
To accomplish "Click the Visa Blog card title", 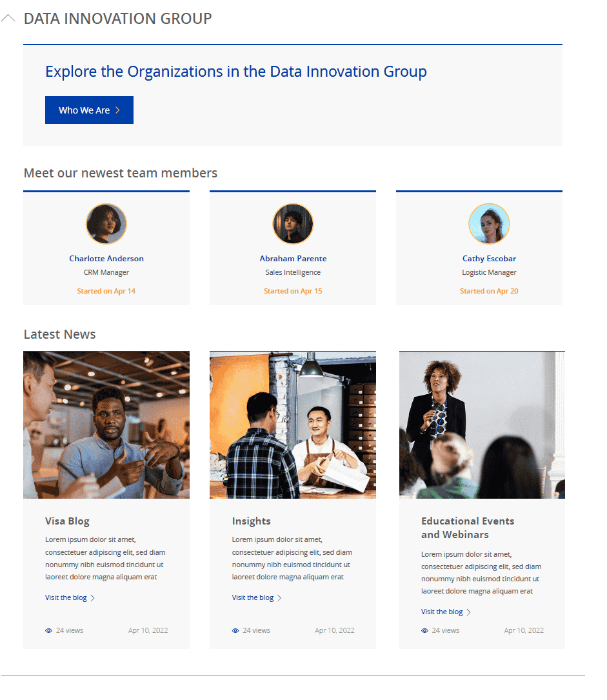I will pos(67,521).
